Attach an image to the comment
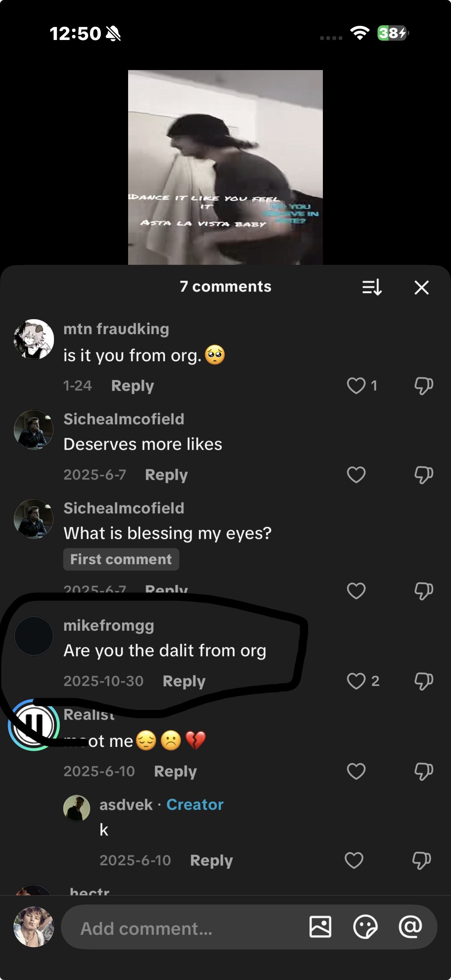The width and height of the screenshot is (451, 980). [320, 927]
